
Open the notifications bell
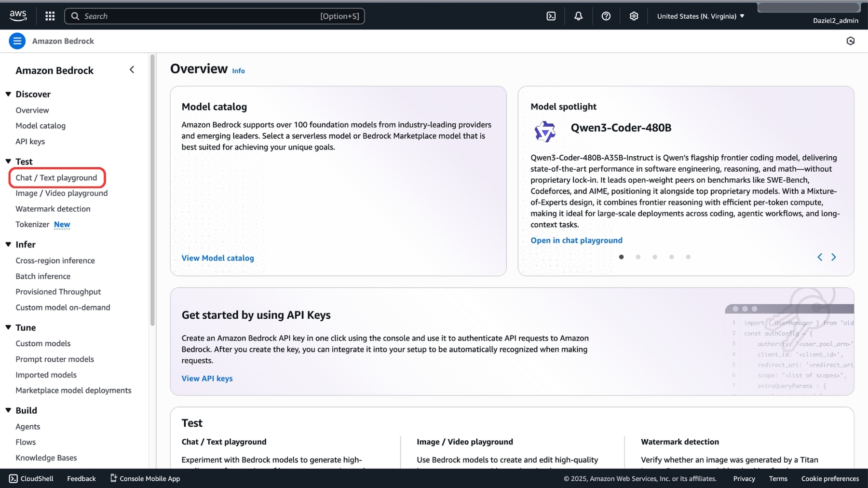[578, 16]
